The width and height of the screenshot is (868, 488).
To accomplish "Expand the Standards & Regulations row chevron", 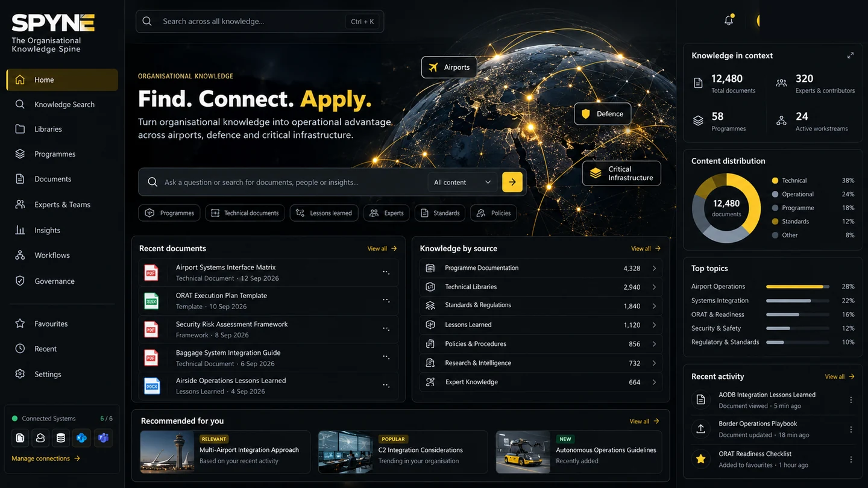I will [654, 306].
